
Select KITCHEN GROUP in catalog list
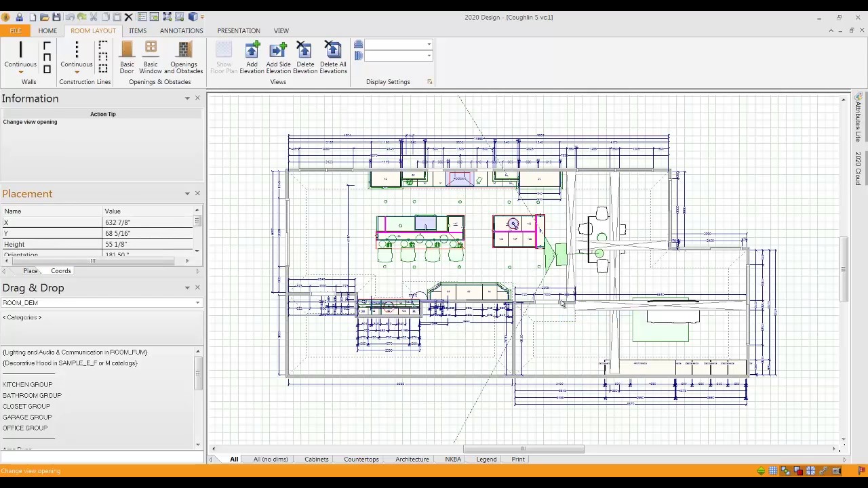click(28, 384)
